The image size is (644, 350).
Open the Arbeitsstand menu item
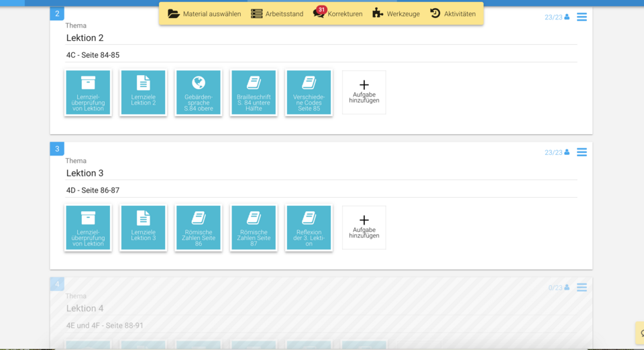277,13
